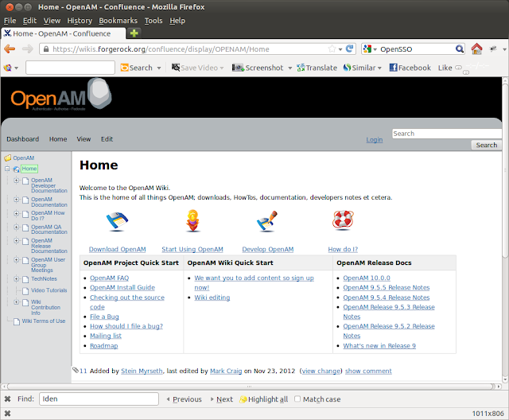The width and height of the screenshot is (509, 420).
Task: Collapse the Home tree node
Action: tap(7, 169)
